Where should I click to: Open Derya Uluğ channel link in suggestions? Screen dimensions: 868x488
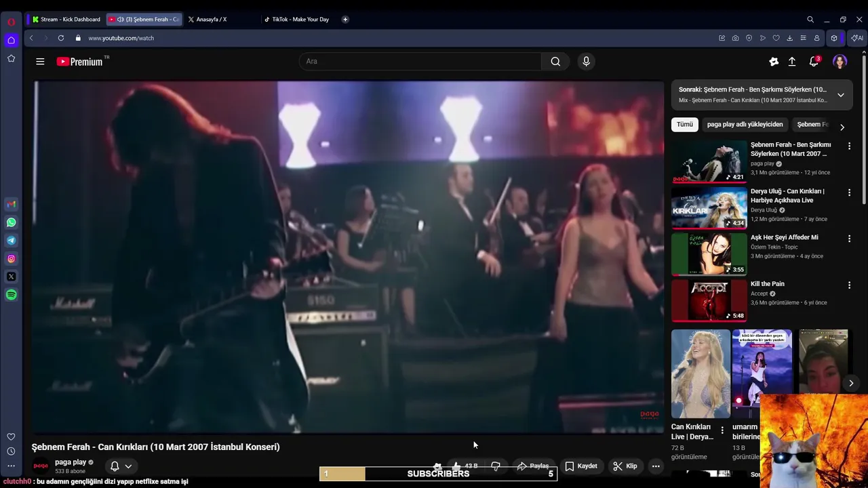pos(764,210)
